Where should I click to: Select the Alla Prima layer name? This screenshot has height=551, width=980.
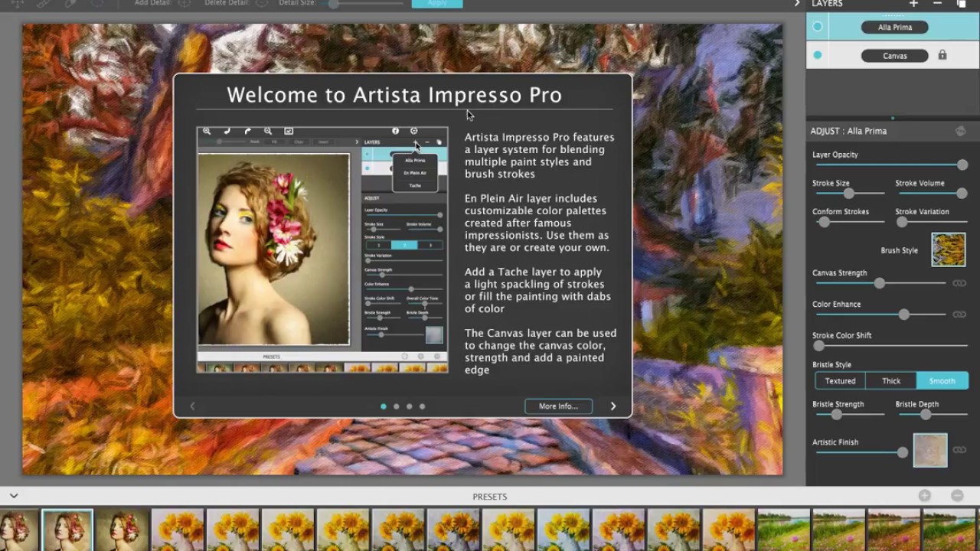pos(895,27)
